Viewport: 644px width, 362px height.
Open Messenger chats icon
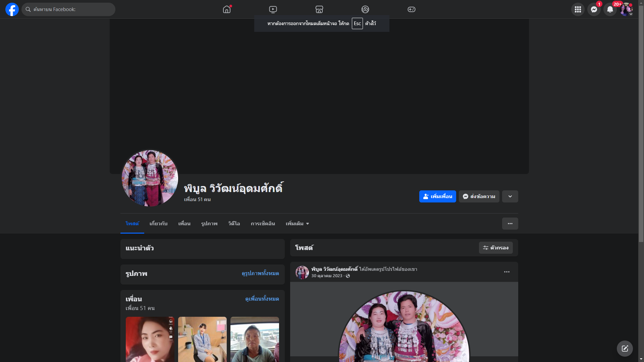click(594, 9)
